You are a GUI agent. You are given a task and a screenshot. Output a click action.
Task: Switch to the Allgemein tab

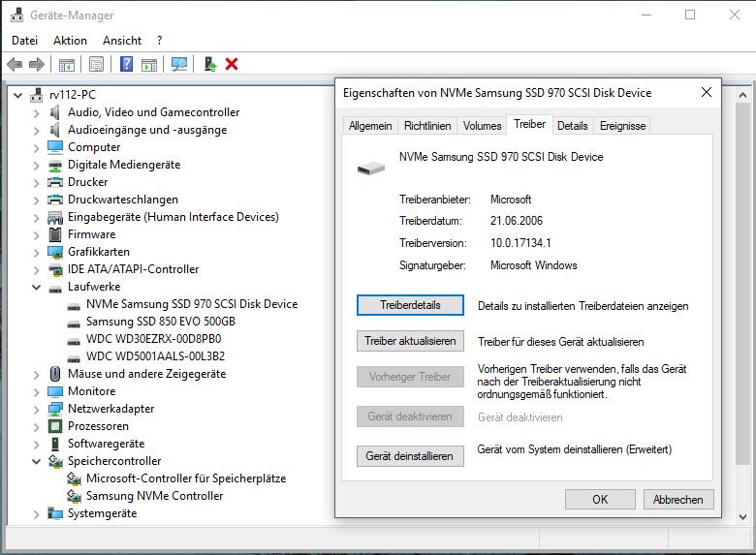pyautogui.click(x=370, y=126)
